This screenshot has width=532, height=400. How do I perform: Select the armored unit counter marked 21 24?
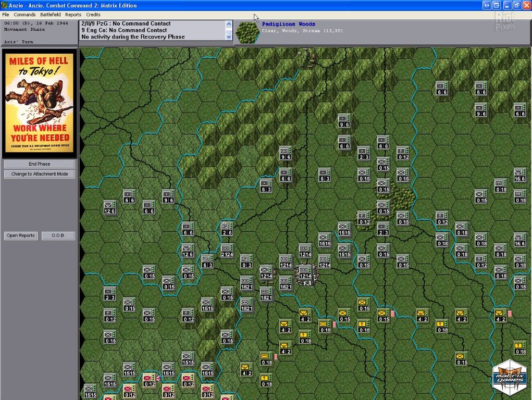click(227, 251)
